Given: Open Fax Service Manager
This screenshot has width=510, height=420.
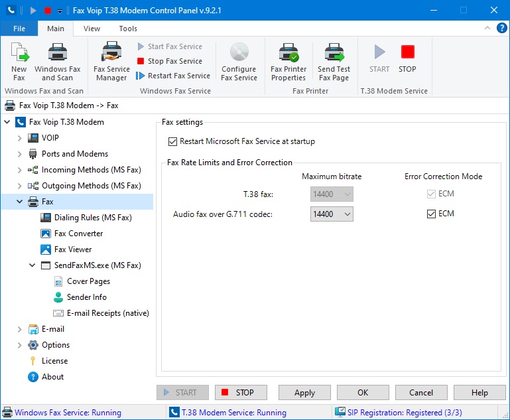Looking at the screenshot, I should click(111, 62).
